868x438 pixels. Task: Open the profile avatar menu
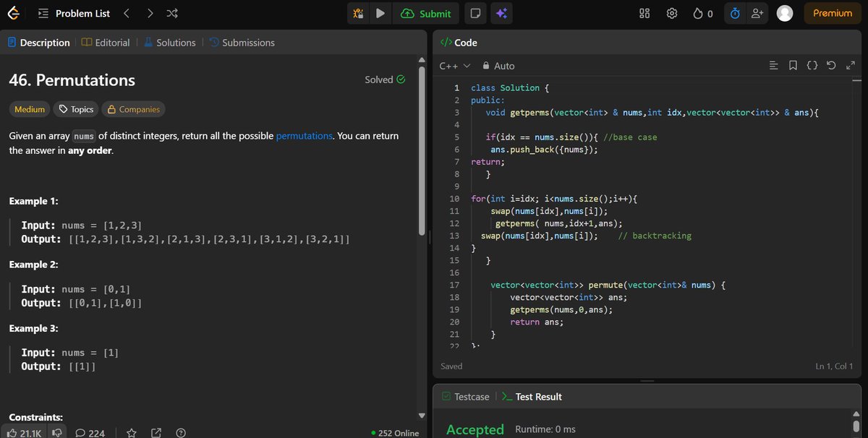(784, 13)
